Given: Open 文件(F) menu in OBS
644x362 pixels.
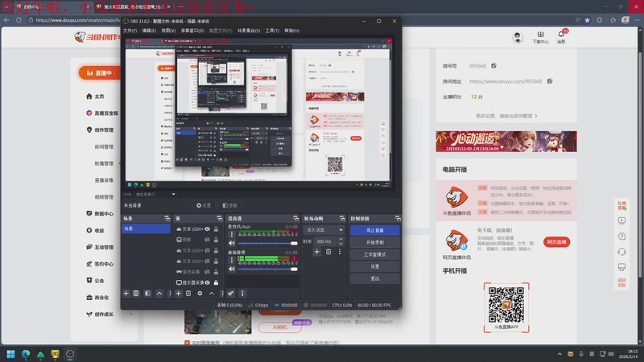Looking at the screenshot, I should pyautogui.click(x=130, y=31).
